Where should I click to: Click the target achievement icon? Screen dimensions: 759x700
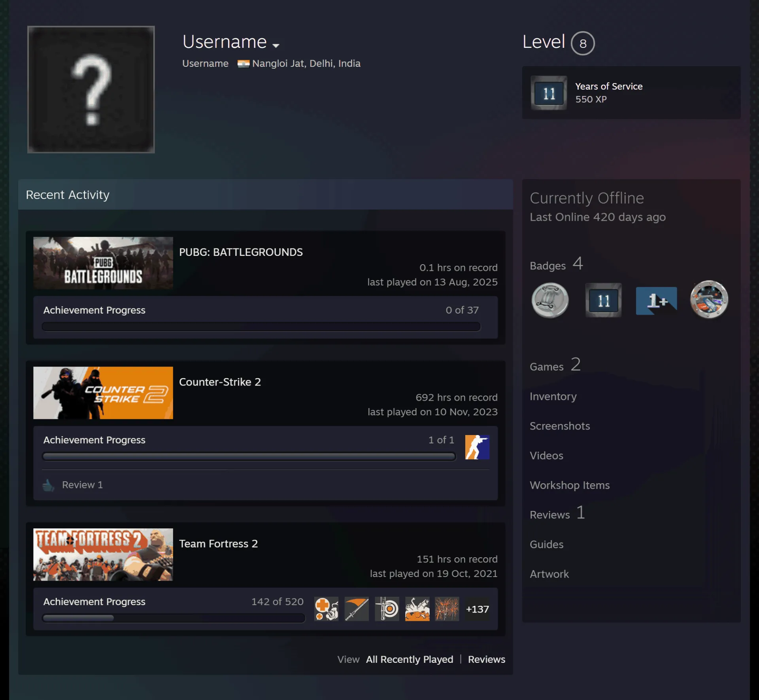[387, 609]
